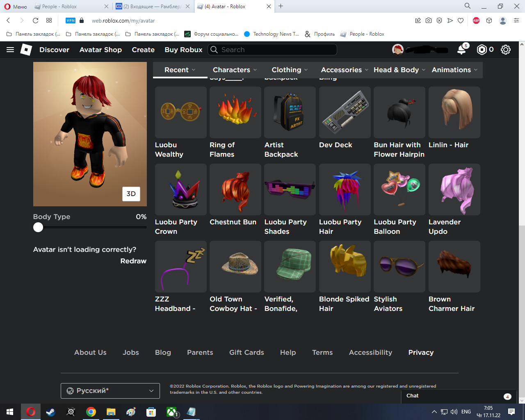
Task: Expand the Clothing dropdown
Action: [290, 70]
